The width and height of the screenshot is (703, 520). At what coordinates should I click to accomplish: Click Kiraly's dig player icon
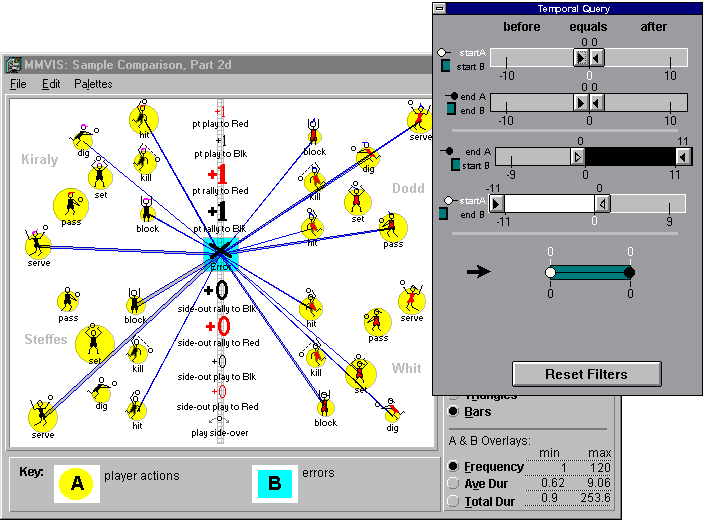pos(83,138)
